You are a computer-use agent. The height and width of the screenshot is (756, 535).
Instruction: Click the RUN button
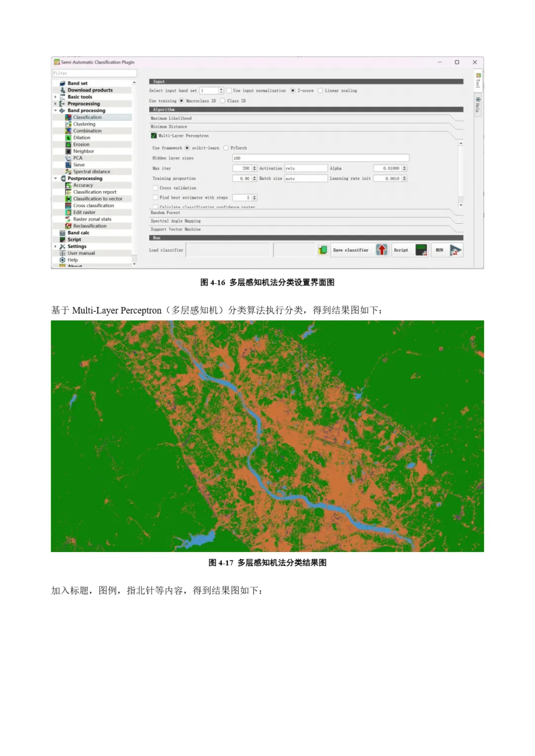pyautogui.click(x=447, y=250)
